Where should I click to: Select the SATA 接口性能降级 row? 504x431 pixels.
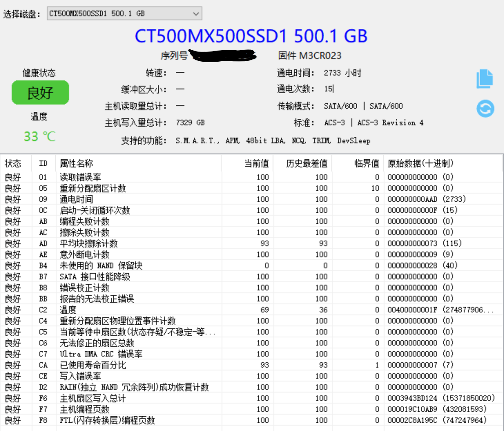251,277
